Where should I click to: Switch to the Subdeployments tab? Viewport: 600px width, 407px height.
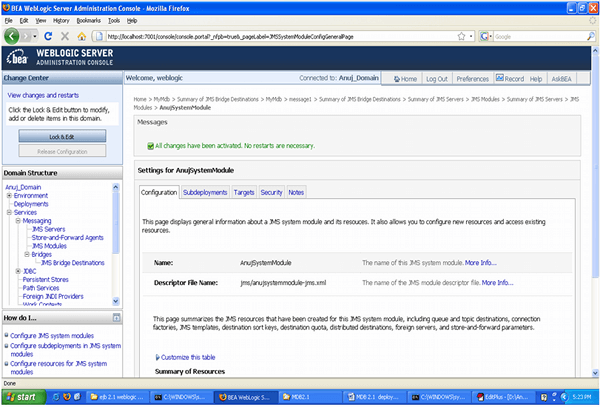click(206, 192)
